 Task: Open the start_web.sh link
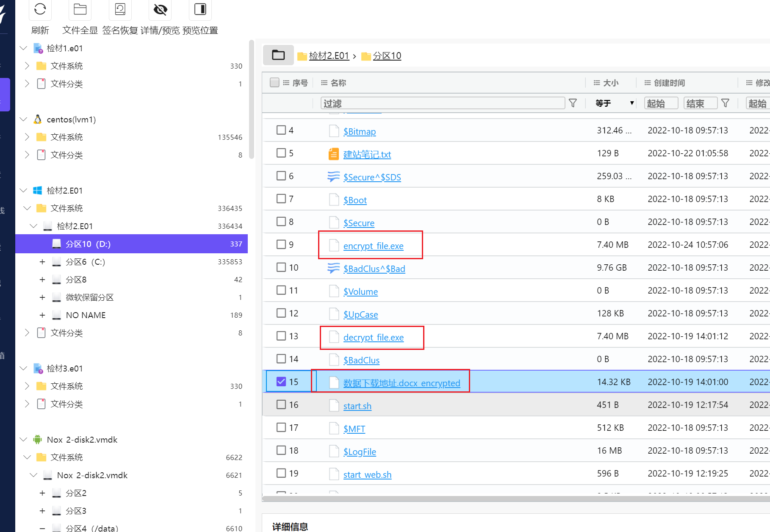[367, 474]
